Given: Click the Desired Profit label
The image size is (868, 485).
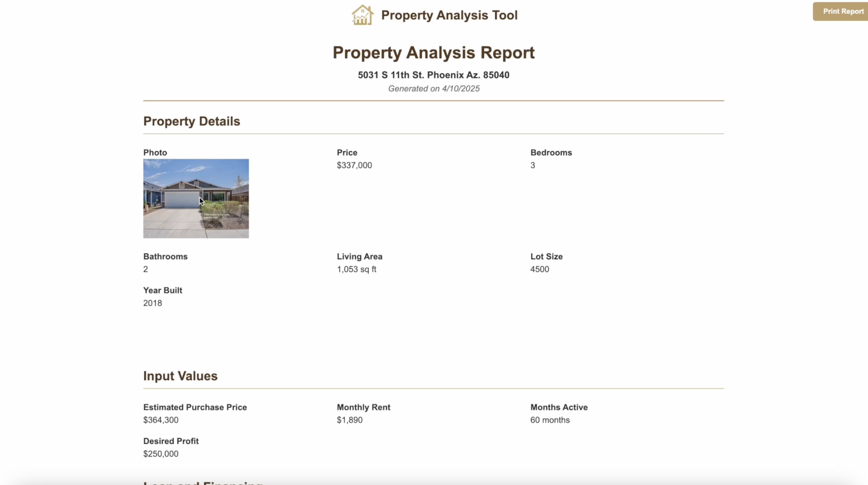Looking at the screenshot, I should (171, 441).
